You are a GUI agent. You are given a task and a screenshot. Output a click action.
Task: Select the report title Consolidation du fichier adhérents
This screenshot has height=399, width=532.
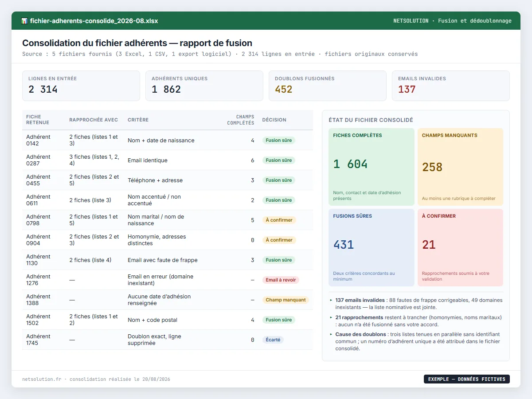pos(137,43)
